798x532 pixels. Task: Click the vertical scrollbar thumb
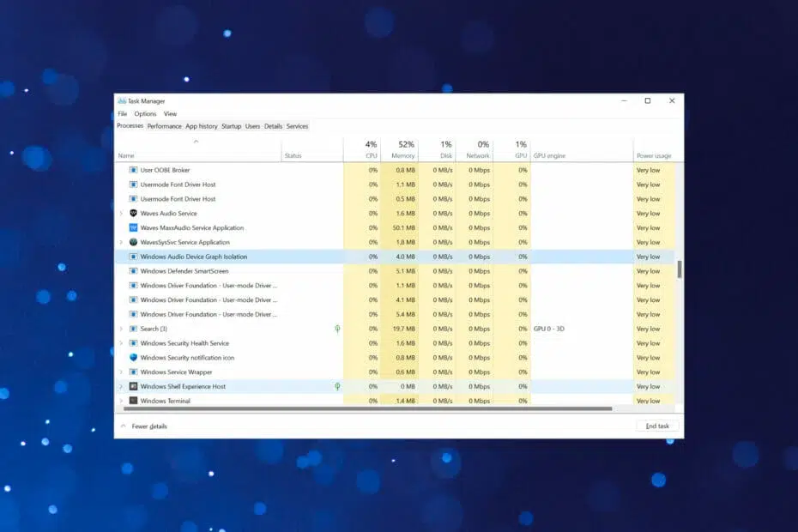680,269
